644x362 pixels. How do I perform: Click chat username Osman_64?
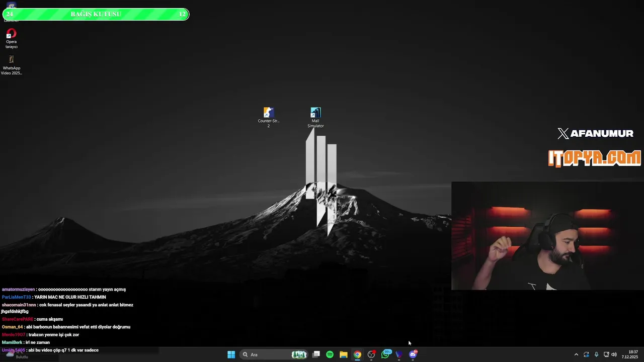tap(12, 327)
